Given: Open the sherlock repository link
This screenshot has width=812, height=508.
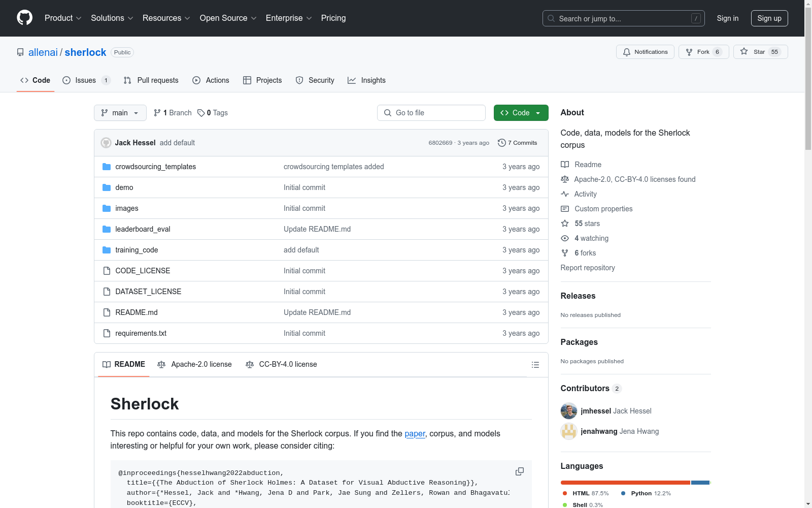Looking at the screenshot, I should (85, 52).
